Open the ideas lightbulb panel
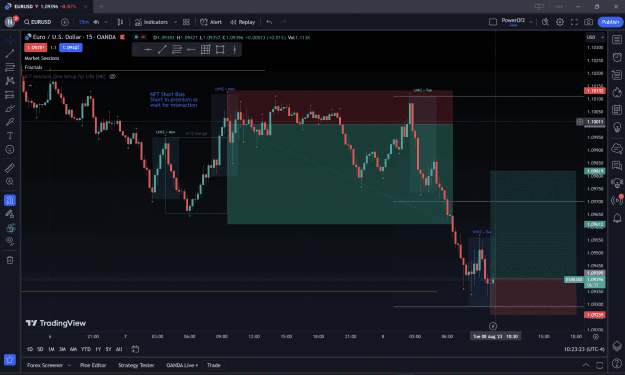 [x=617, y=127]
